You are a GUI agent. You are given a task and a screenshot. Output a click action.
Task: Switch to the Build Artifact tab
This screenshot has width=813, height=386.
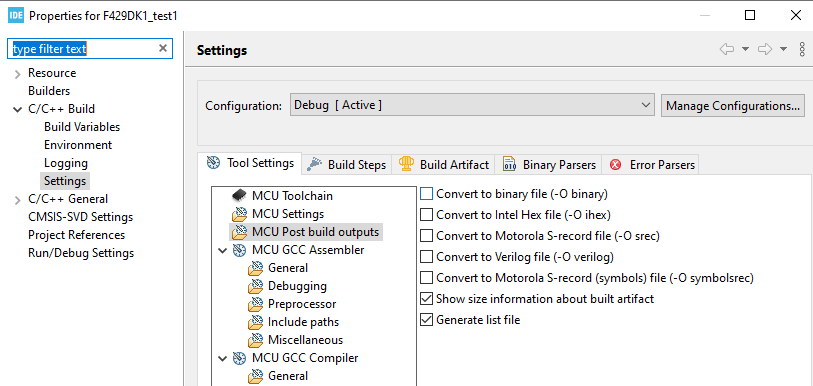tap(444, 165)
